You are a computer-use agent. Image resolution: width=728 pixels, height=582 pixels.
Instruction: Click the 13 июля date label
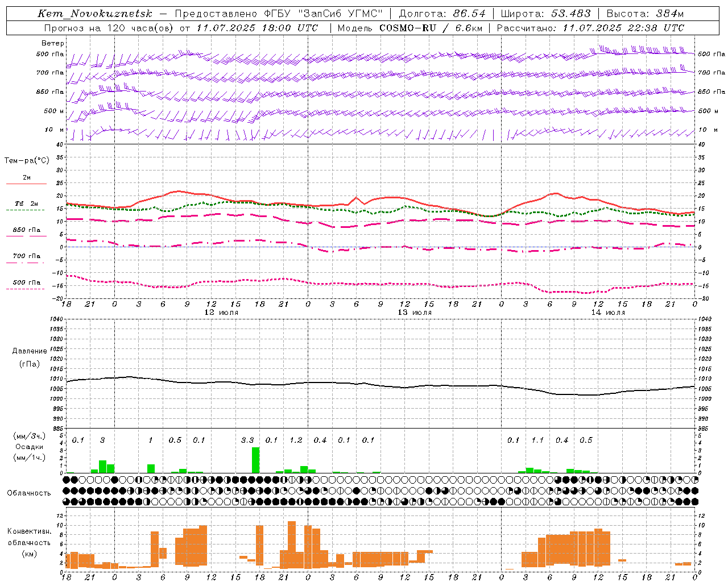click(x=415, y=312)
